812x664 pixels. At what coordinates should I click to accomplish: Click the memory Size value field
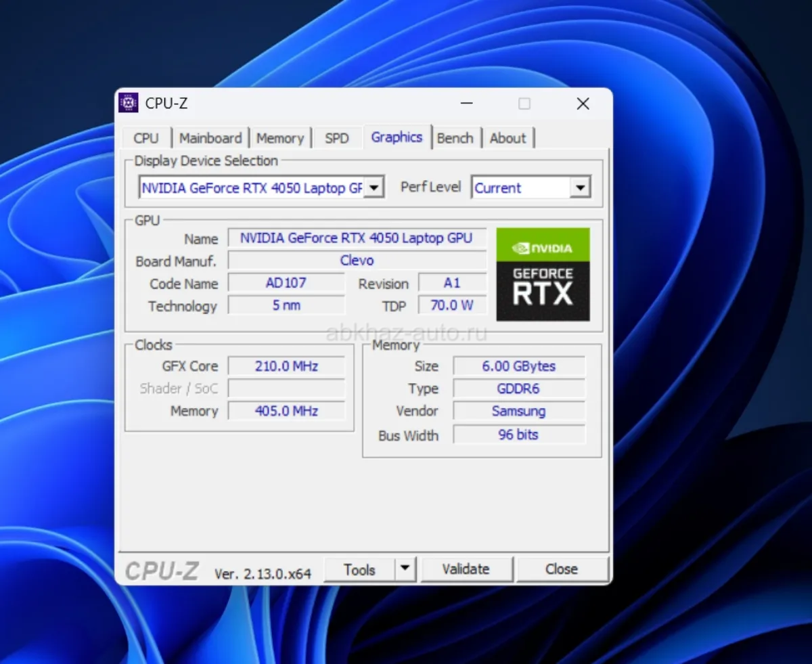pos(518,366)
